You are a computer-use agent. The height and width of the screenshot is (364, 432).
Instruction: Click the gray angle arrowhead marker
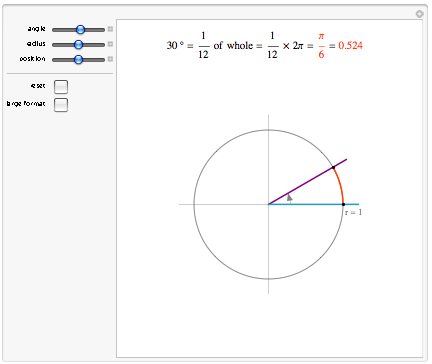290,198
